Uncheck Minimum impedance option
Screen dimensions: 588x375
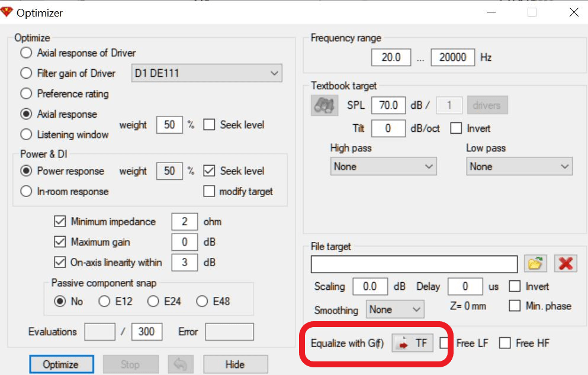(60, 221)
